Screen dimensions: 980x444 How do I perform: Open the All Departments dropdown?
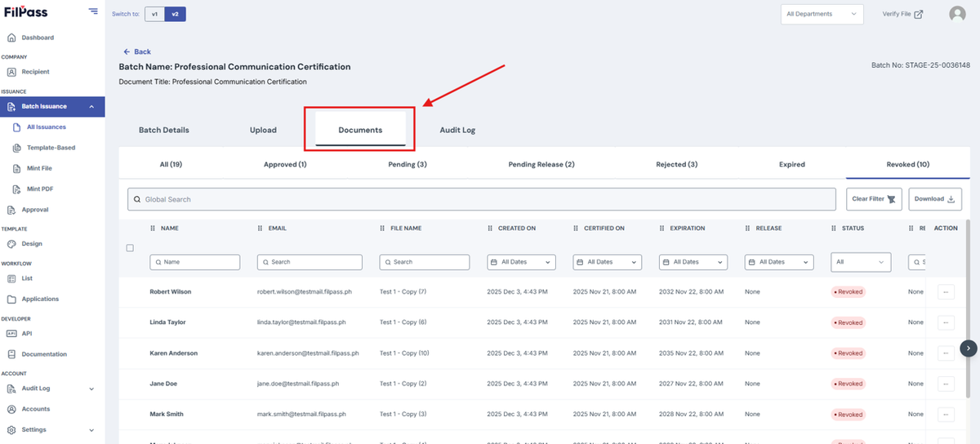coord(822,14)
